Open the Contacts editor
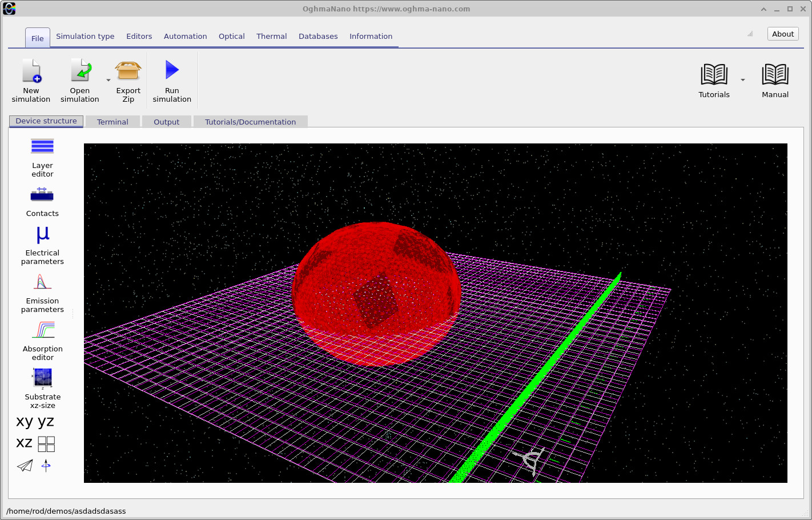The height and width of the screenshot is (520, 812). point(42,202)
